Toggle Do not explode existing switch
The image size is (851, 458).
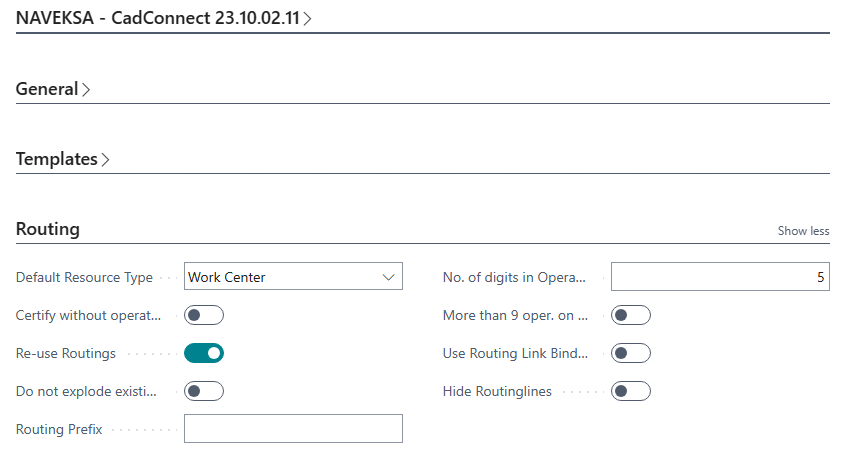(x=203, y=391)
